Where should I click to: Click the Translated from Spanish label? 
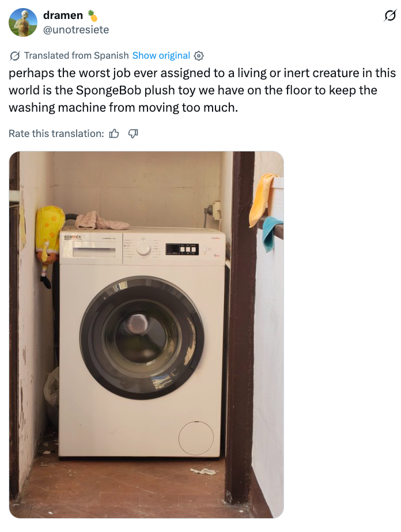[x=77, y=55]
